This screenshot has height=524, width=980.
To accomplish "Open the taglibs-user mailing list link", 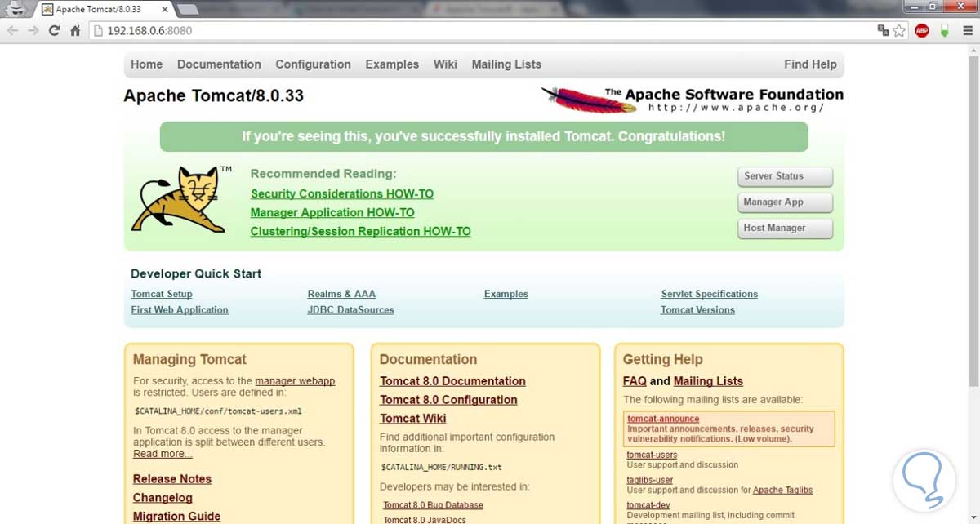I will coord(650,480).
